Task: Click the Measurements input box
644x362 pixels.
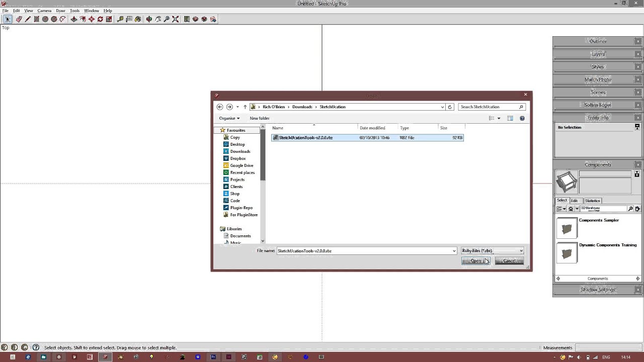Action: 608,347
